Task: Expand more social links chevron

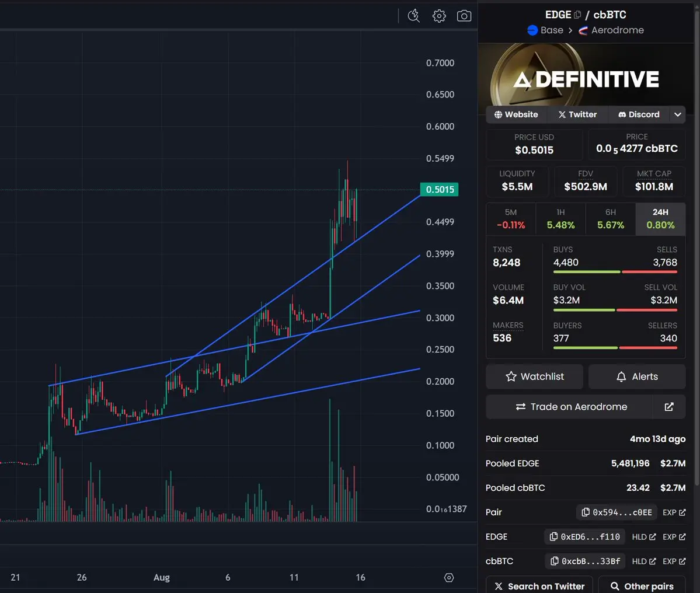Action: 678,114
